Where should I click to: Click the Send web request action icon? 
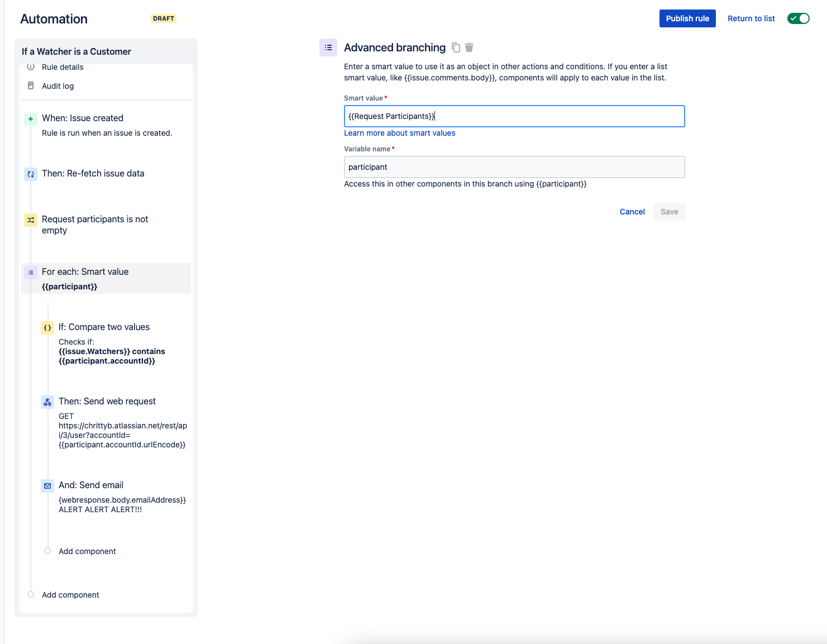click(x=47, y=402)
